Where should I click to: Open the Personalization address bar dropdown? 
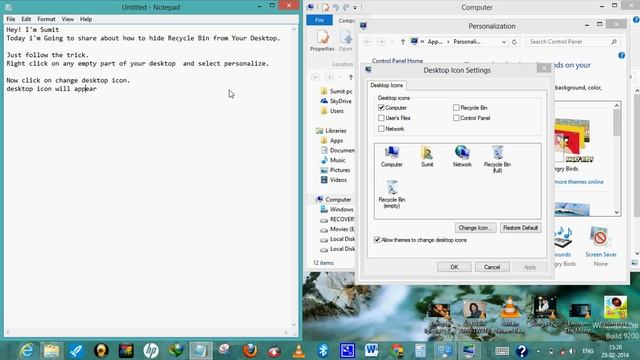coord(504,42)
